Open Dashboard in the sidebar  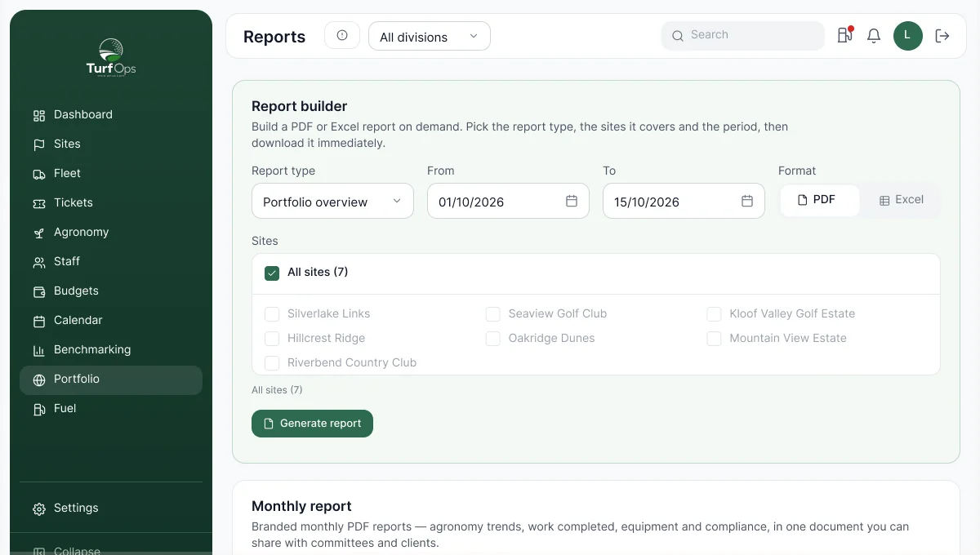(x=111, y=115)
